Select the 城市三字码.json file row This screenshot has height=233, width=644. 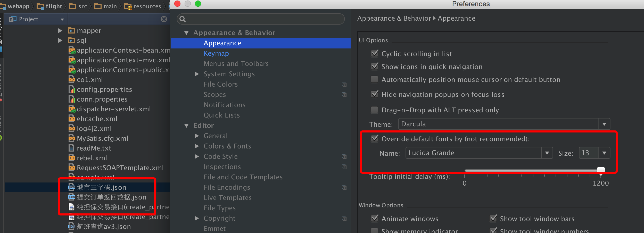point(87,187)
